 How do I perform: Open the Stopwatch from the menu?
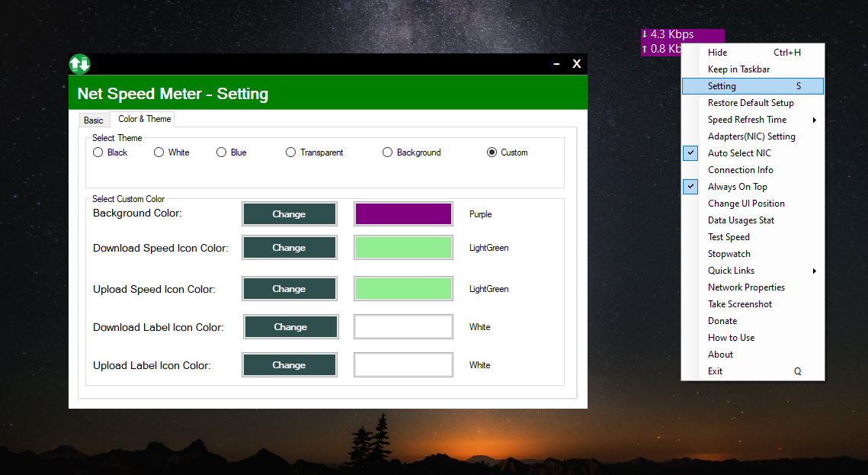(729, 253)
